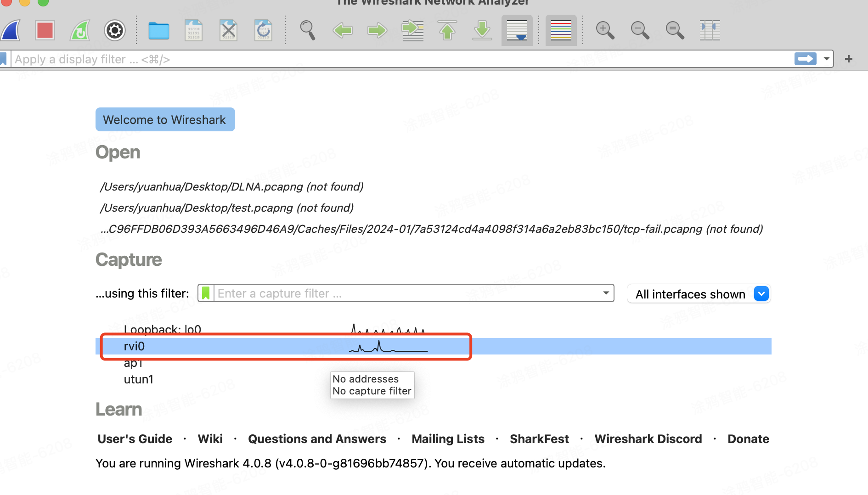Click the rvi0 traffic sparkline graph

point(389,346)
